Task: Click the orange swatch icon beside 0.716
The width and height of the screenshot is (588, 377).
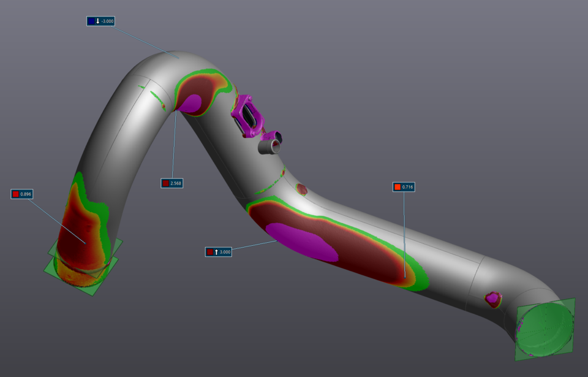Action: pos(397,186)
